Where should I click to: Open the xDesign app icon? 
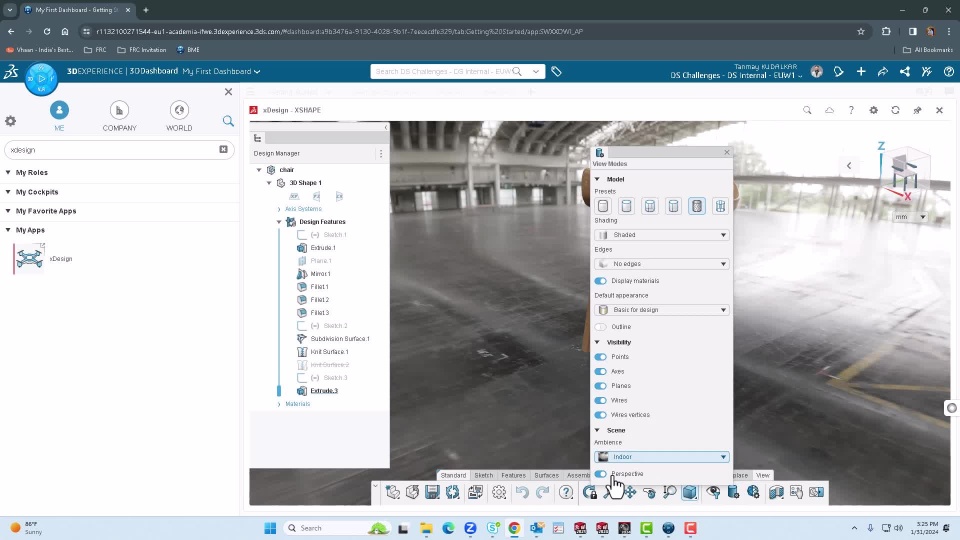[x=30, y=259]
